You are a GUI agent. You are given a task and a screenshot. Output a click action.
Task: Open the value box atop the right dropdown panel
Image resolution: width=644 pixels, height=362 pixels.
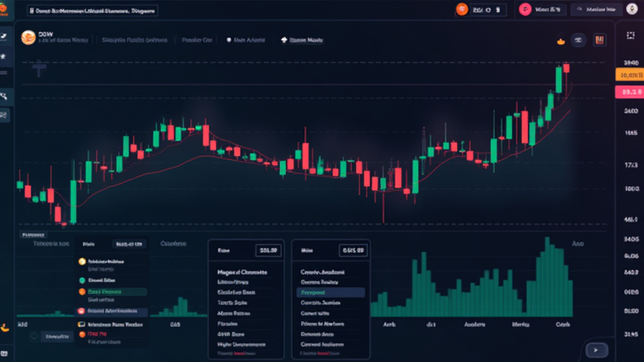pos(353,250)
